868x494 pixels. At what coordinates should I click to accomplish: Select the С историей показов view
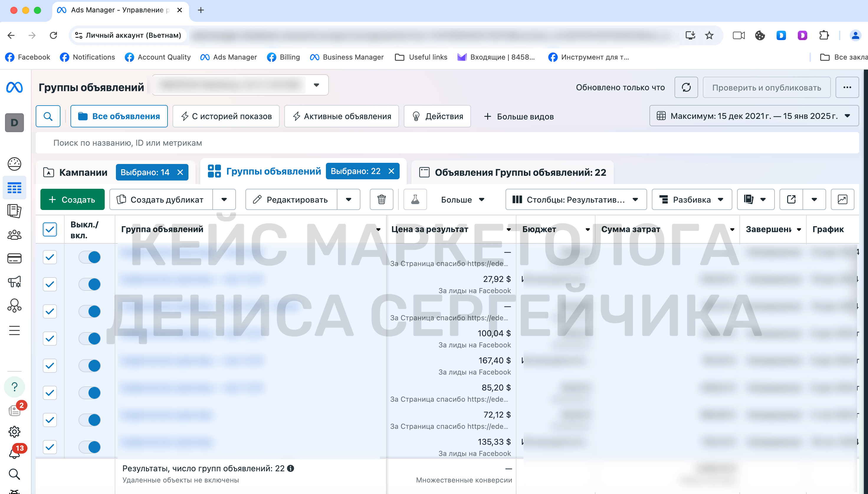[226, 116]
